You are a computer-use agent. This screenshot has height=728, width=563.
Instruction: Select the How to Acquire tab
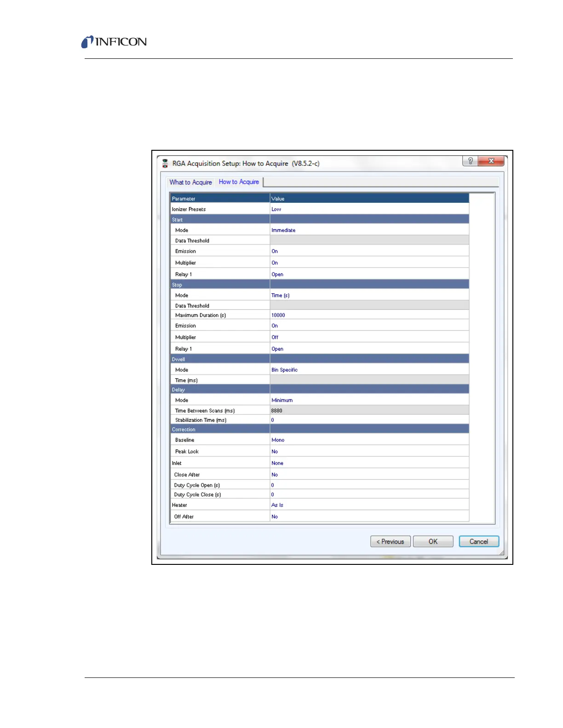point(239,182)
